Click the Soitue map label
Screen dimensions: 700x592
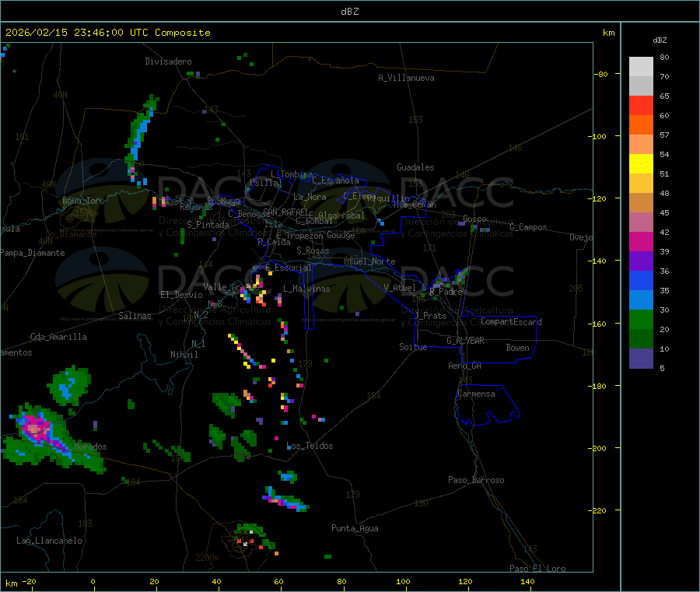(413, 347)
